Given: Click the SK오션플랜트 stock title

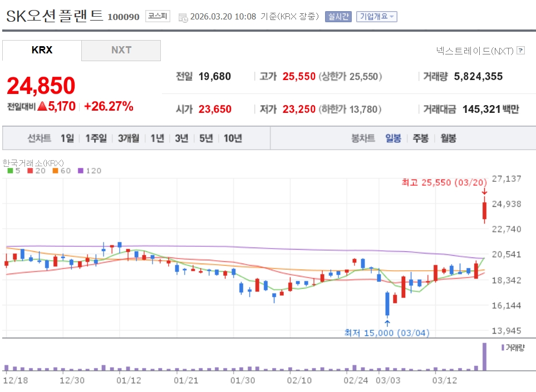Looking at the screenshot, I should click(55, 16).
